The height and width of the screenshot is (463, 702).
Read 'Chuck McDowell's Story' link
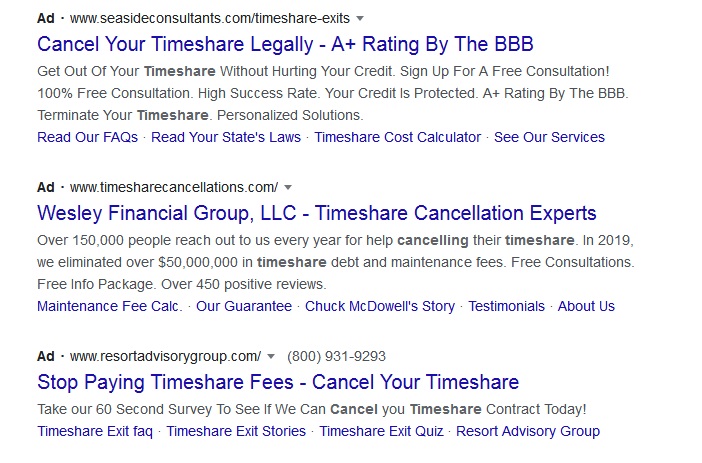pyautogui.click(x=380, y=306)
